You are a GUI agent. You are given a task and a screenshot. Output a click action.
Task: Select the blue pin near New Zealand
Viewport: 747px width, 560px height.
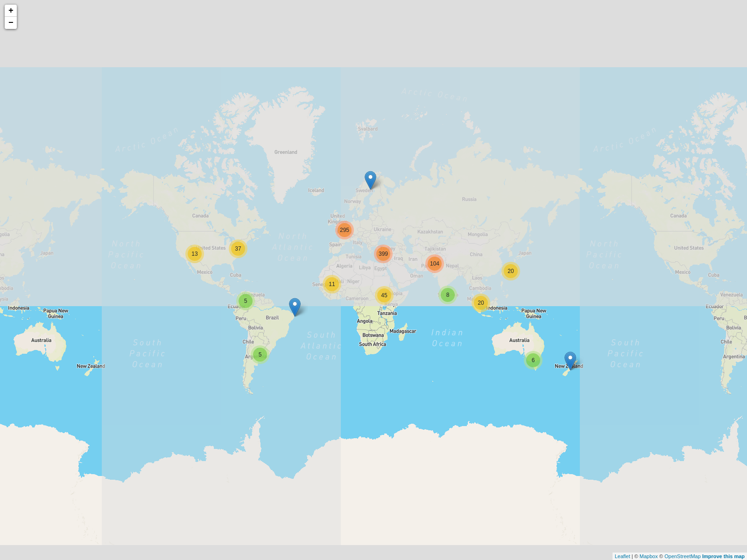570,360
